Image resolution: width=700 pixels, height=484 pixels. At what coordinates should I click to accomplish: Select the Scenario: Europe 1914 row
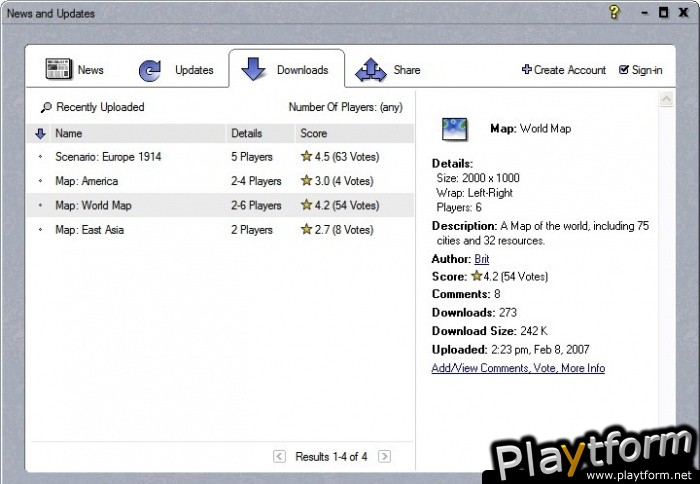pos(220,157)
